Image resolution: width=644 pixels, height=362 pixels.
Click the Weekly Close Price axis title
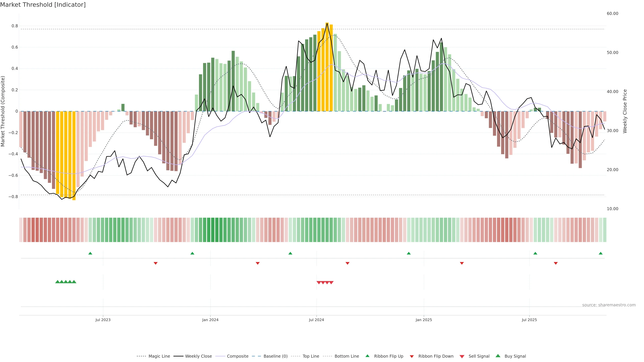pos(625,111)
